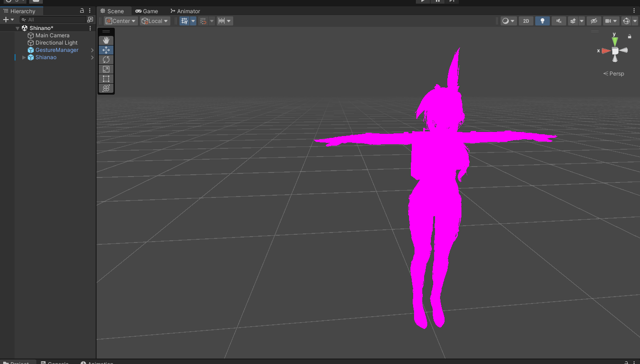Image resolution: width=640 pixels, height=364 pixels.
Task: Select the Move tool
Action: (x=106, y=50)
